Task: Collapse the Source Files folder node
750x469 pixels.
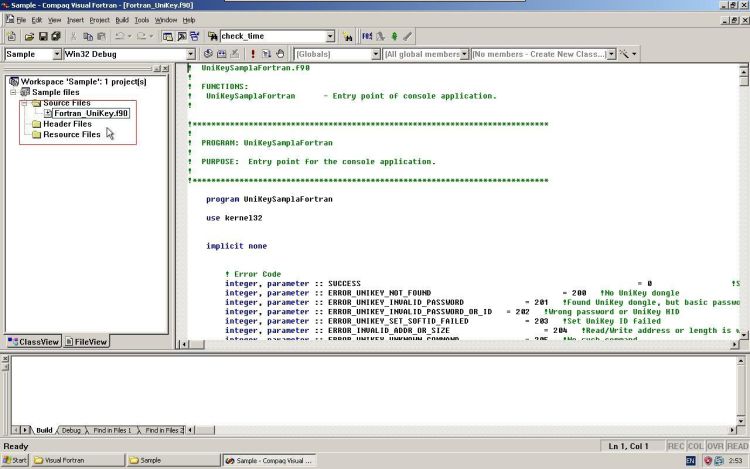Action: 24,103
